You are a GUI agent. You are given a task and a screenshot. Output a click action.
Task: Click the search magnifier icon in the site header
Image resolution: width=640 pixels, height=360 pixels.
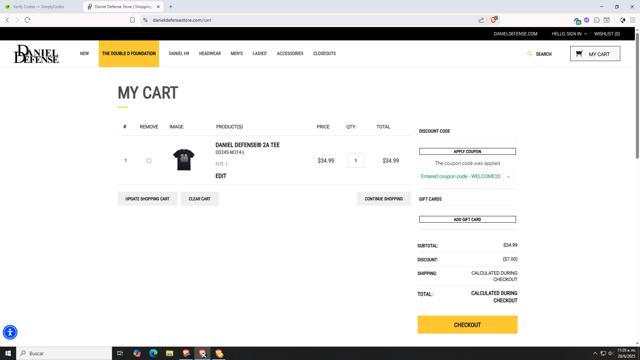[529, 53]
